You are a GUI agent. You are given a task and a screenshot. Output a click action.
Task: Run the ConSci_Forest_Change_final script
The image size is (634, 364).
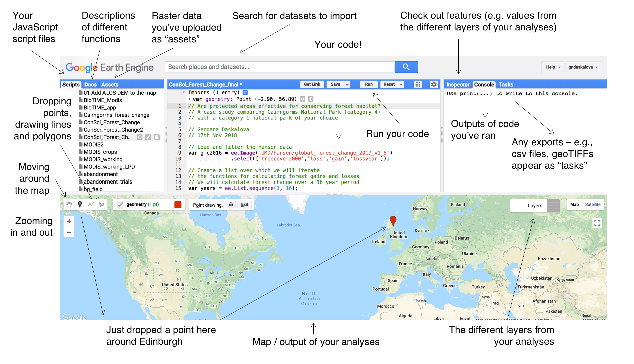368,84
